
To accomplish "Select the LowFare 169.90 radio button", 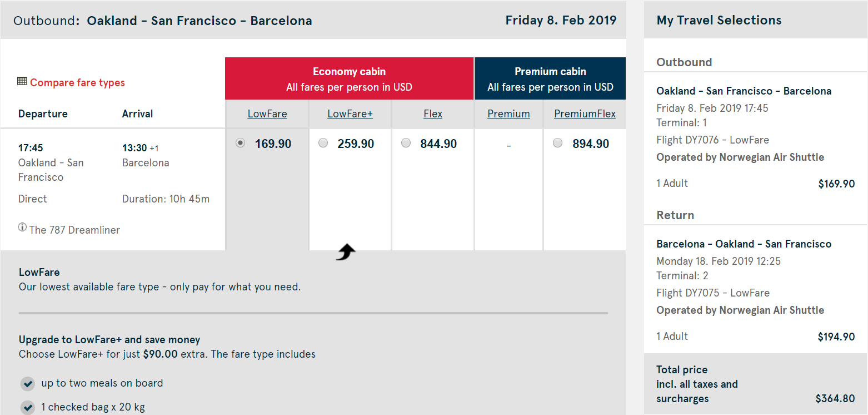I will (240, 144).
